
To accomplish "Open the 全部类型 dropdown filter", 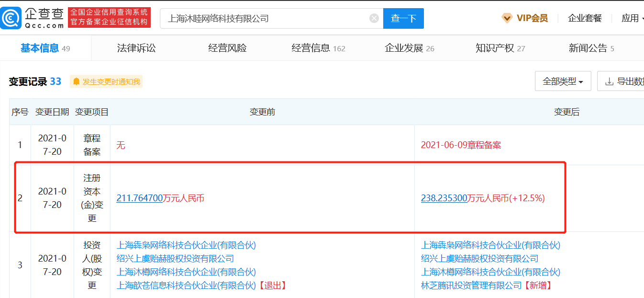I will coord(563,81).
